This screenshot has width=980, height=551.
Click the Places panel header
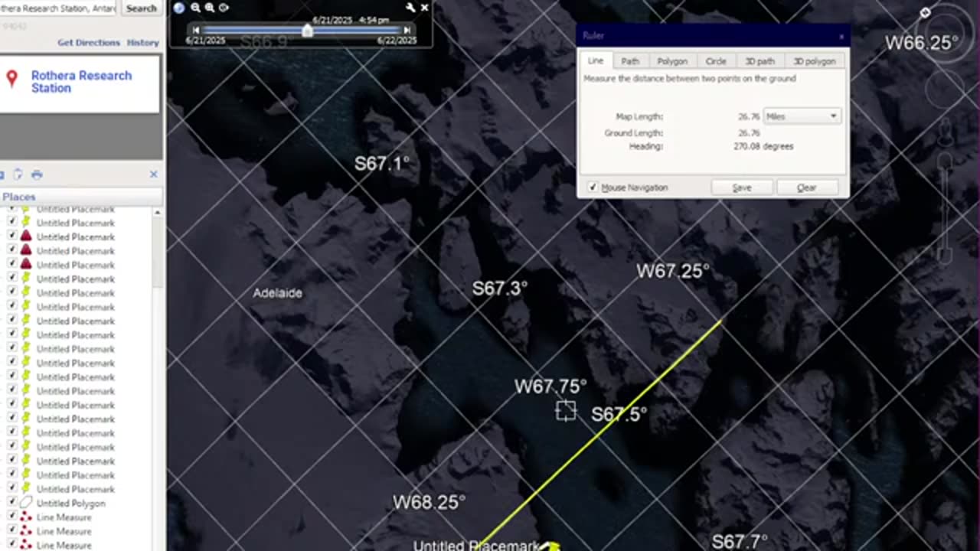tap(81, 197)
